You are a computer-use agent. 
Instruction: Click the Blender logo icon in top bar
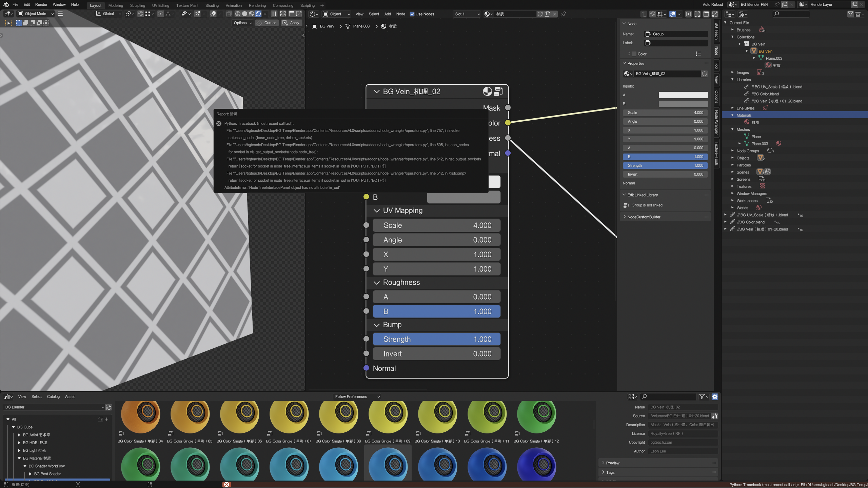click(6, 5)
